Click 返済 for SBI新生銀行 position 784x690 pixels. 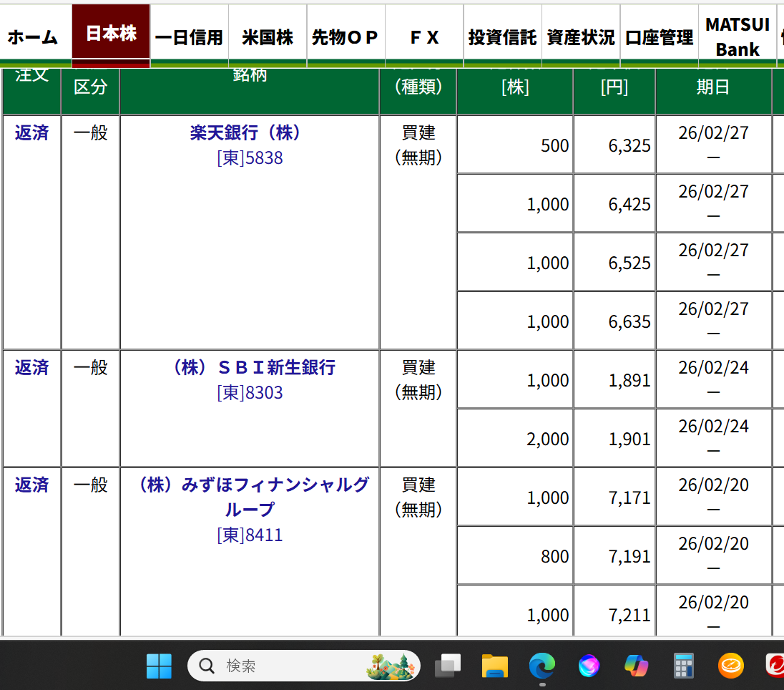point(32,368)
